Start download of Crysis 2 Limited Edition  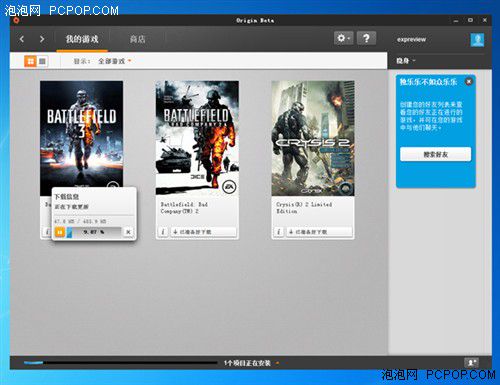319,232
